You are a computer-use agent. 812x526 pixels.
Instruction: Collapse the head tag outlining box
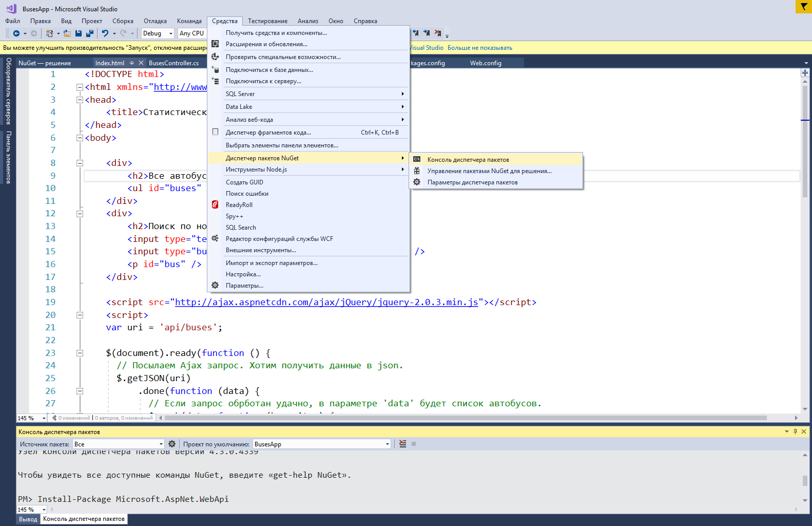point(80,100)
